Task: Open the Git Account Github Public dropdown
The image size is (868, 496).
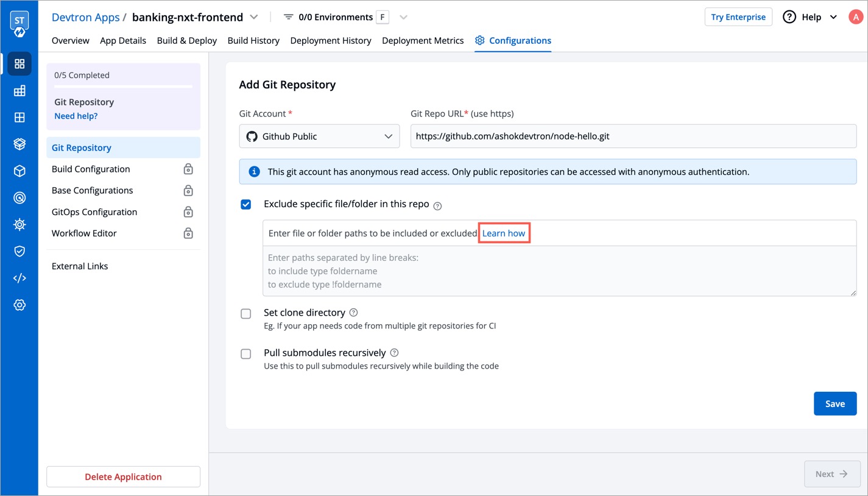Action: point(319,136)
